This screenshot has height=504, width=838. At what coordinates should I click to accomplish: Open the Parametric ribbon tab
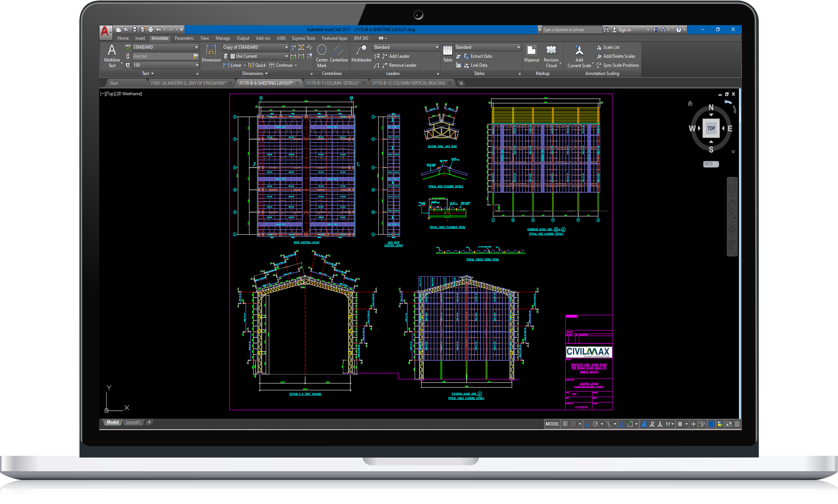184,38
